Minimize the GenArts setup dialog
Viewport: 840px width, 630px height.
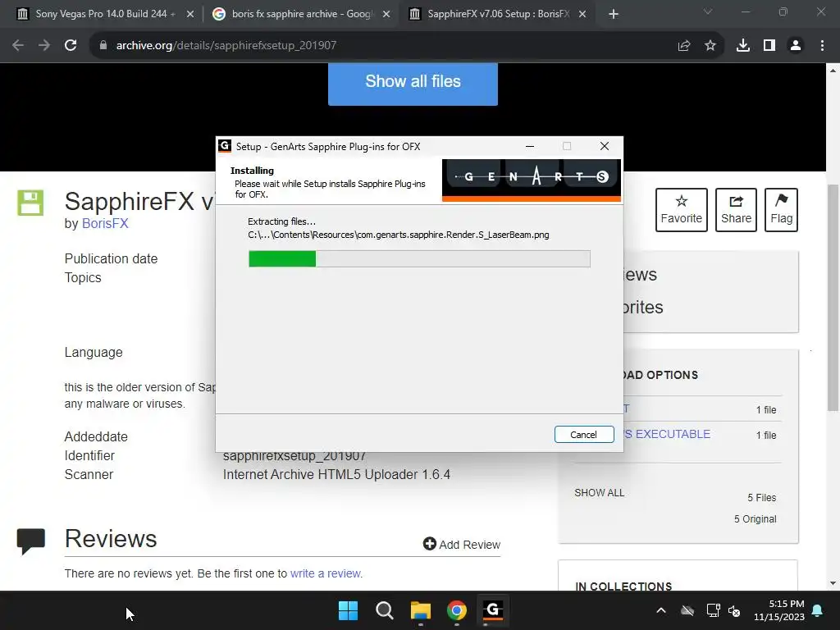tap(530, 146)
